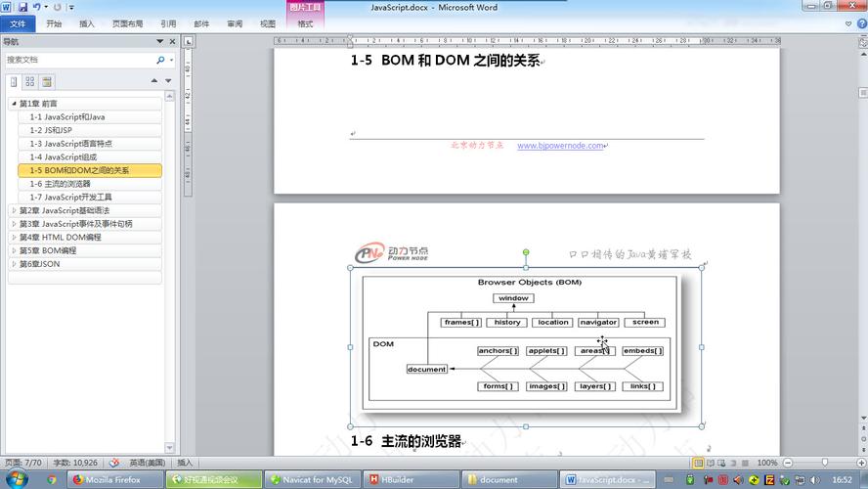Click the proofing check icon in status bar
This screenshot has height=489, width=868.
tap(114, 463)
